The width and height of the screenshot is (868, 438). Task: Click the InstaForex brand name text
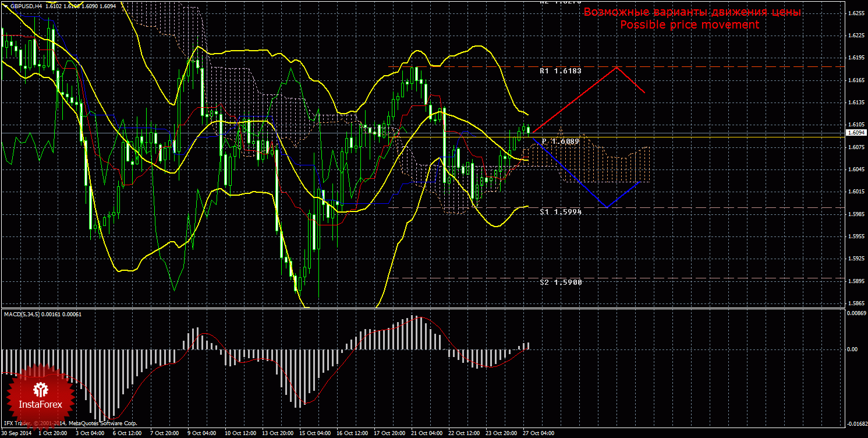[x=40, y=404]
